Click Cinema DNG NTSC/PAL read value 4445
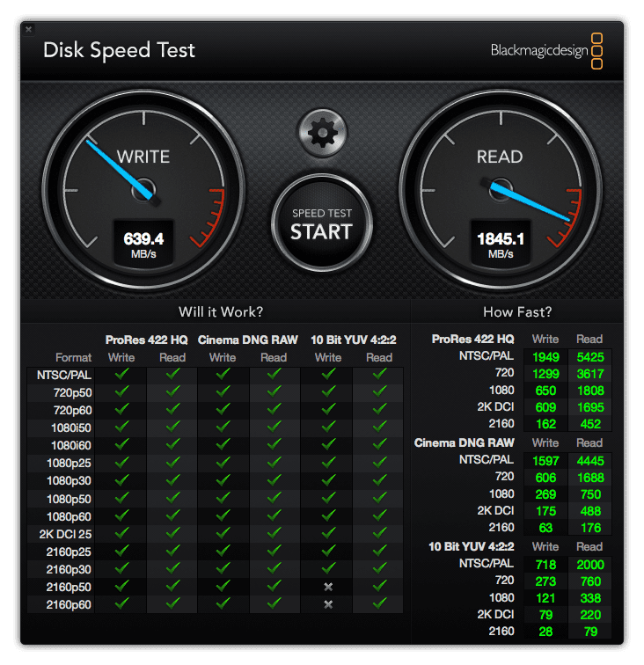The height and width of the screenshot is (665, 644). click(590, 461)
